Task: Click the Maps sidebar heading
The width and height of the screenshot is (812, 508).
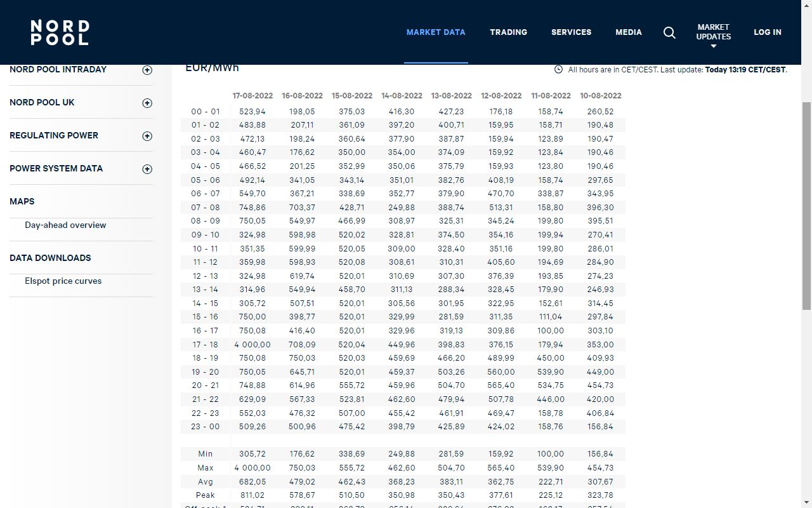Action: 22,201
